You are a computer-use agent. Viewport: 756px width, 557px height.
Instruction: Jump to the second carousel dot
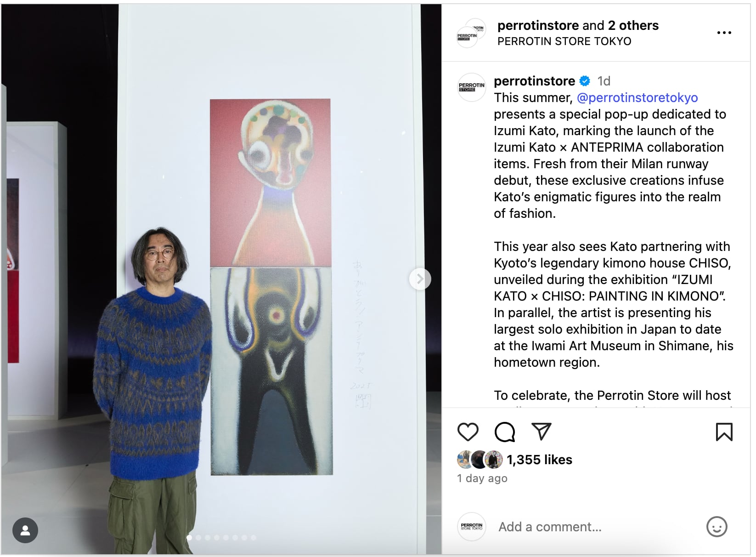coord(198,537)
